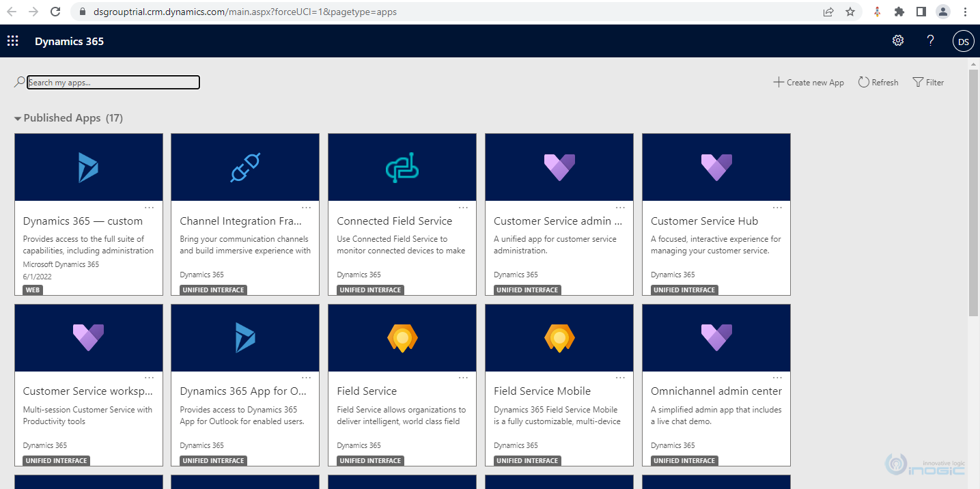Click the Connected Field Service title

(394, 221)
